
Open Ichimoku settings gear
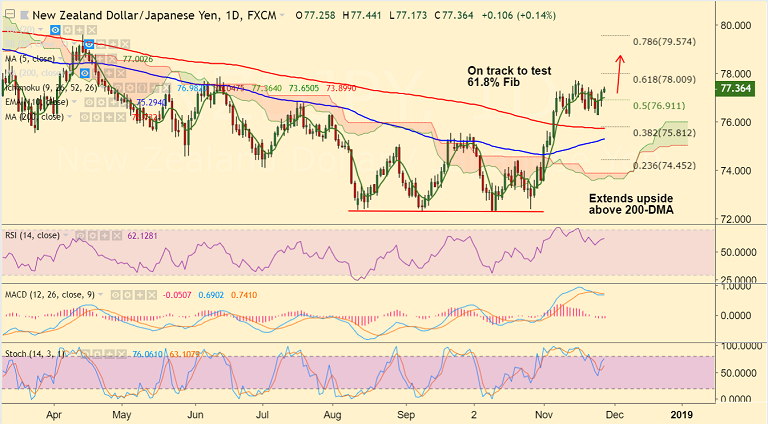(130, 88)
